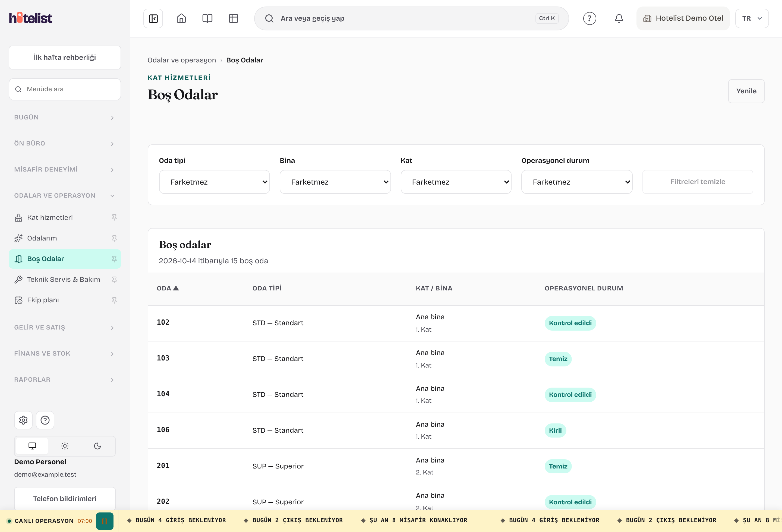Screen dimensions: 782x532
Task: Open the table layout icon
Action: (x=234, y=18)
